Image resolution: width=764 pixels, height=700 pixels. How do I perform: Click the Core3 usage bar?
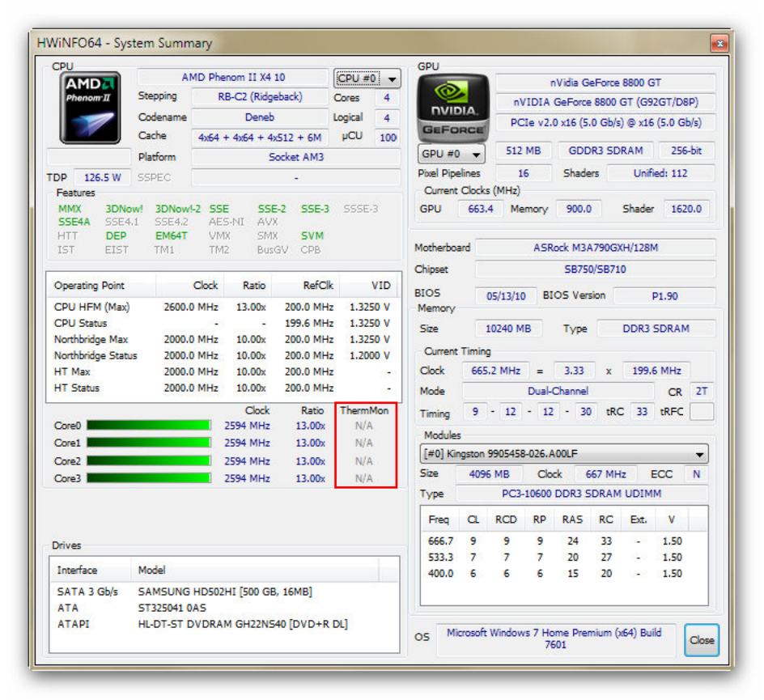tap(149, 478)
